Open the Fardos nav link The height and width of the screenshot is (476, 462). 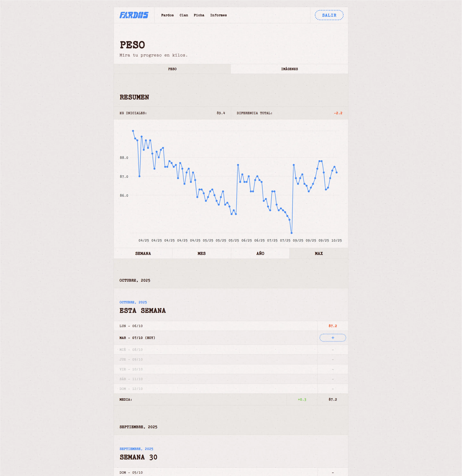[x=167, y=15]
